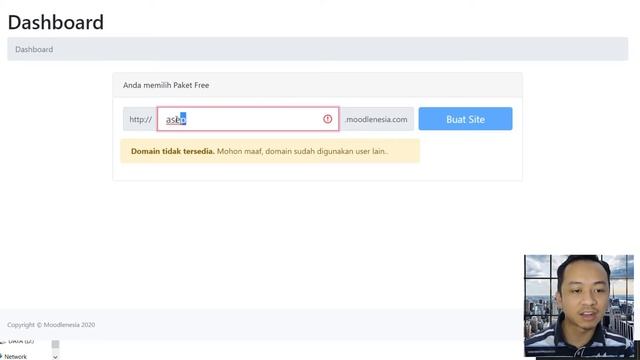Viewport: 640px width, 360px height.
Task: Click the Dashboard page heading
Action: click(56, 22)
